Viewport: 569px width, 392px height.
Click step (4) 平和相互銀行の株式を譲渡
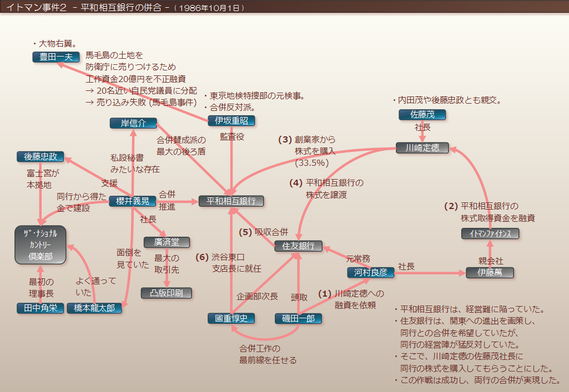click(x=326, y=189)
